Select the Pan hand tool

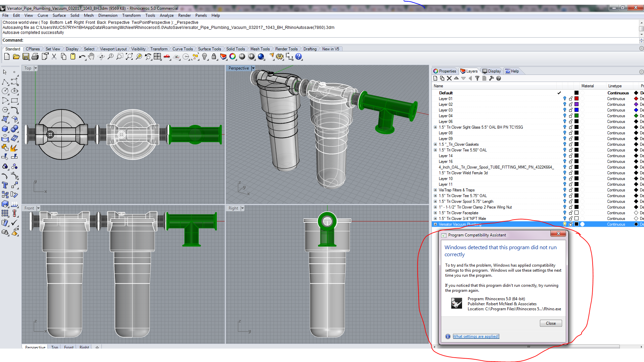pos(91,57)
